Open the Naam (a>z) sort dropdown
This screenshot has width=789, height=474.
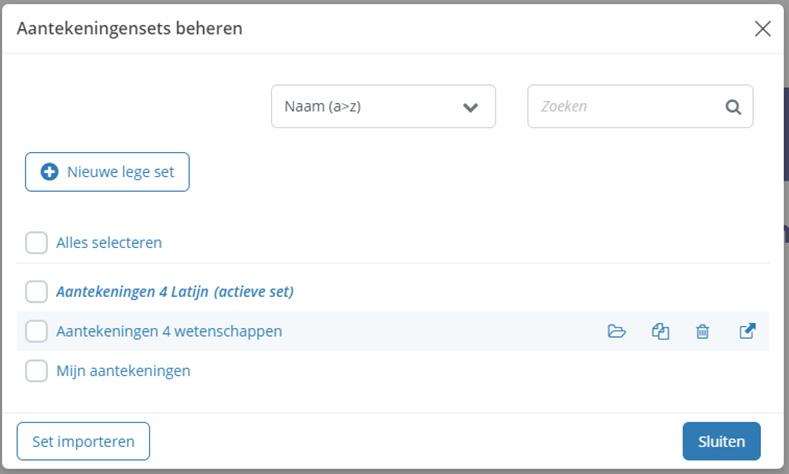click(382, 107)
